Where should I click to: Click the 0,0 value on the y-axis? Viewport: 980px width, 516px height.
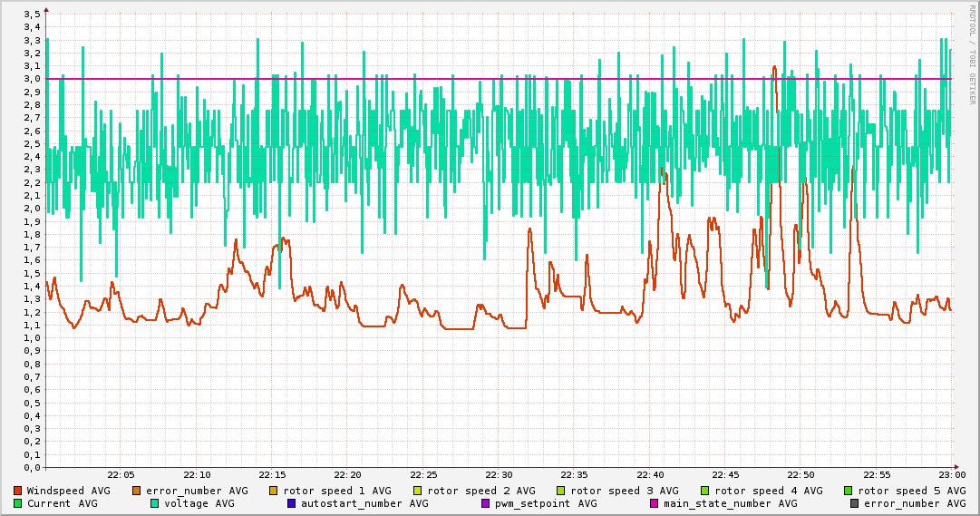(x=32, y=468)
